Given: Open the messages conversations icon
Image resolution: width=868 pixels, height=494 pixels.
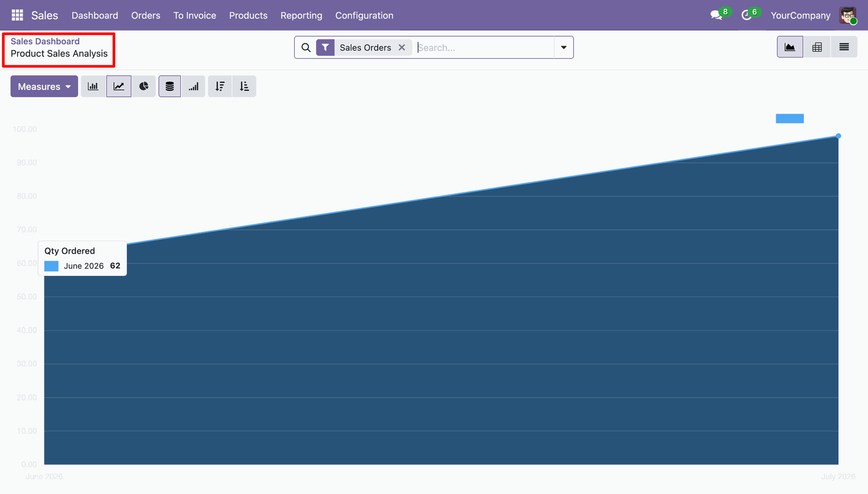Looking at the screenshot, I should click(x=717, y=15).
